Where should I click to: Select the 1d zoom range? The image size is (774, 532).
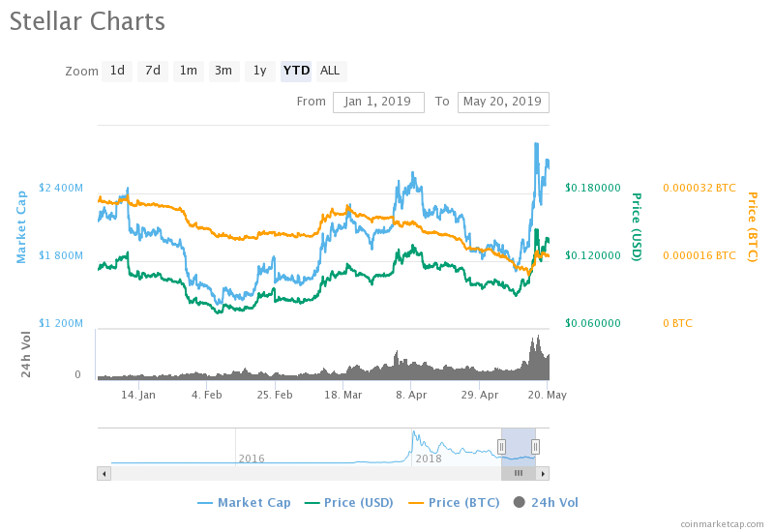117,71
